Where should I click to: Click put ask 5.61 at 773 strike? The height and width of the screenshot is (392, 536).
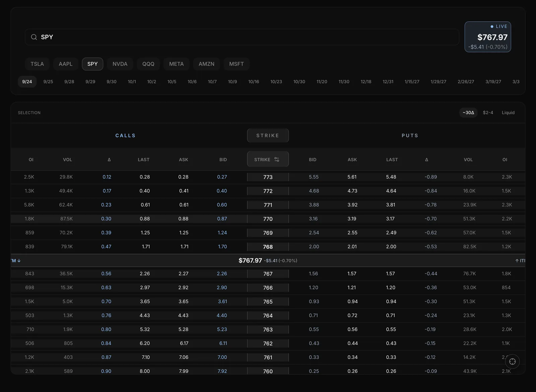(352, 177)
